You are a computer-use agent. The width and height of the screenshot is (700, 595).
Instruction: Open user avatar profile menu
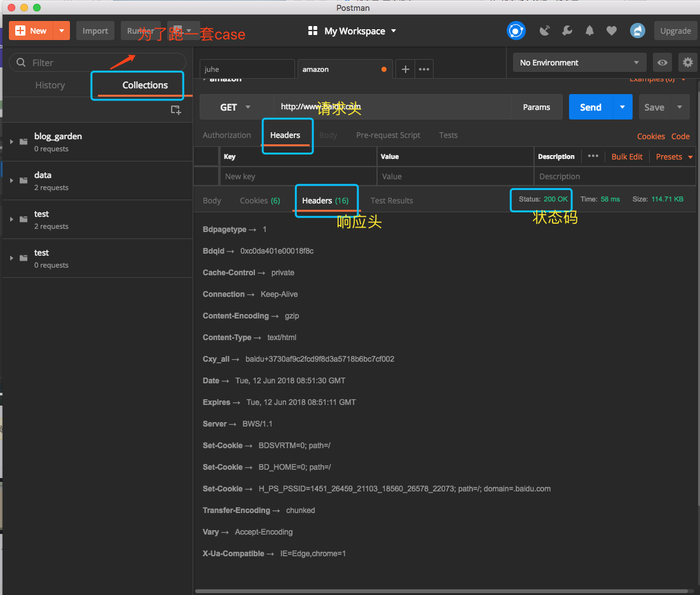coord(638,31)
